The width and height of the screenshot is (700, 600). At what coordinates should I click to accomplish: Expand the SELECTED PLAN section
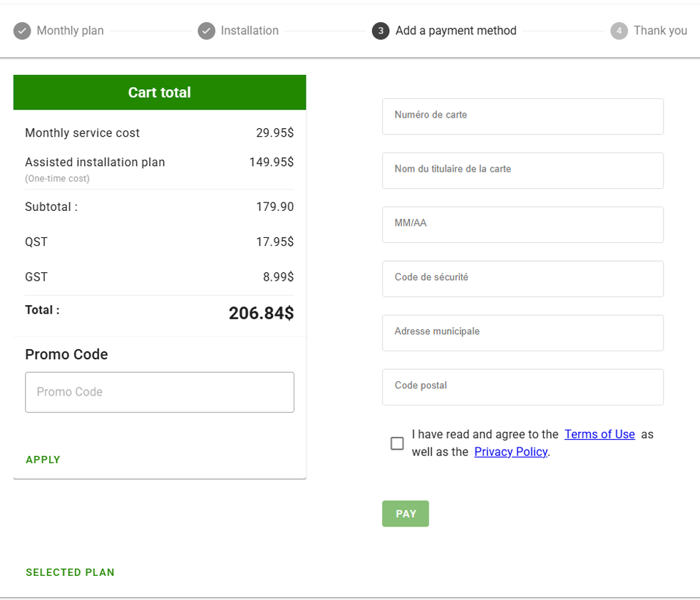[70, 572]
